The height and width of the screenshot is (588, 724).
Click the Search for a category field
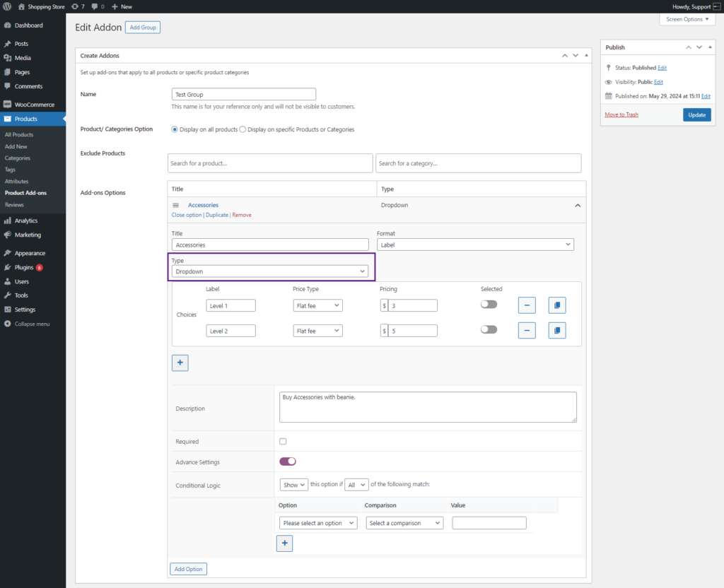click(479, 163)
